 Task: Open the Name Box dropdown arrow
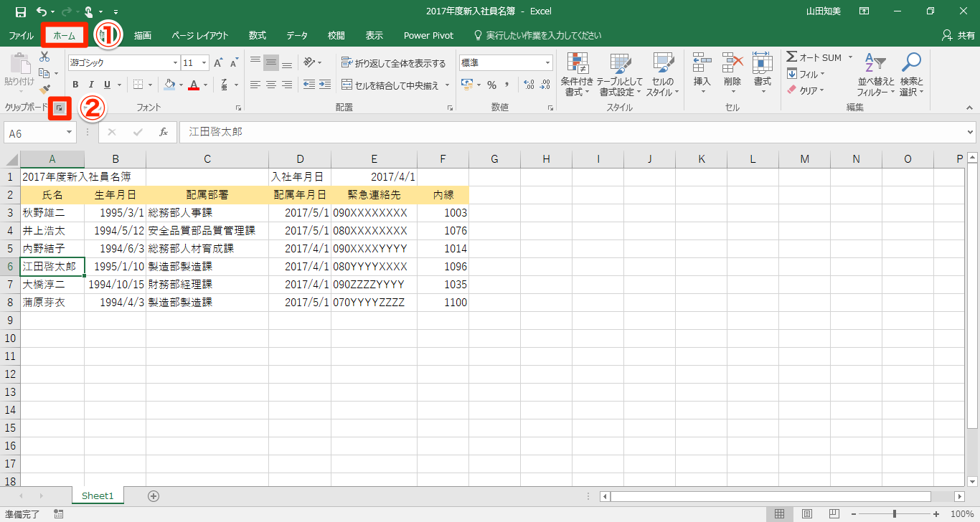point(70,133)
